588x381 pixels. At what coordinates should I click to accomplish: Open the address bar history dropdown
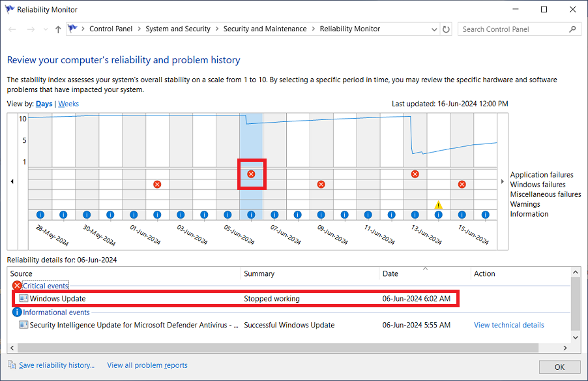click(434, 29)
